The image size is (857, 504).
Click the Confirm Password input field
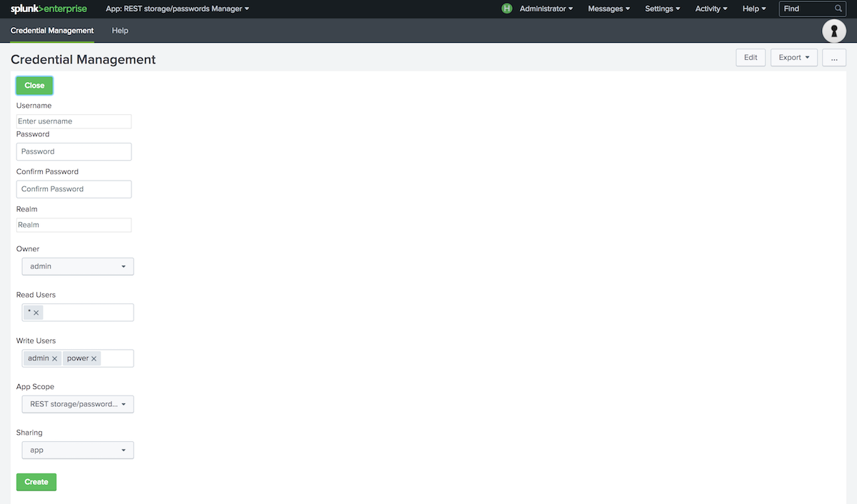tap(74, 189)
